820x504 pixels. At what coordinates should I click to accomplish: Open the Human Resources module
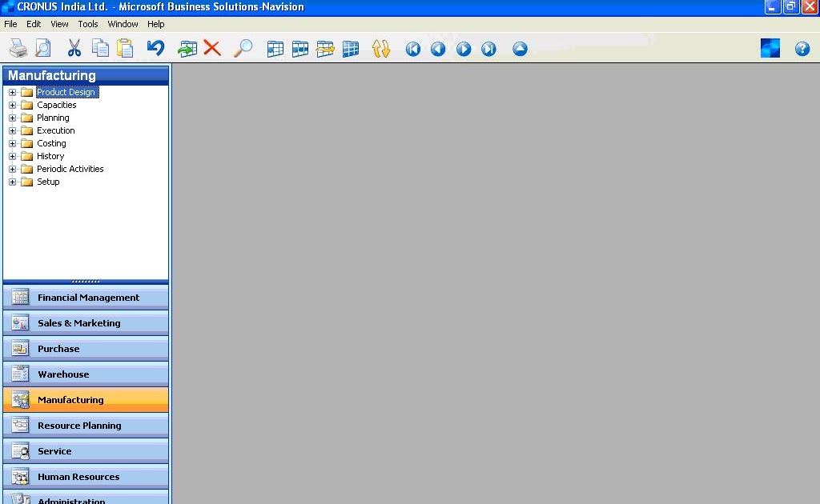[86, 476]
